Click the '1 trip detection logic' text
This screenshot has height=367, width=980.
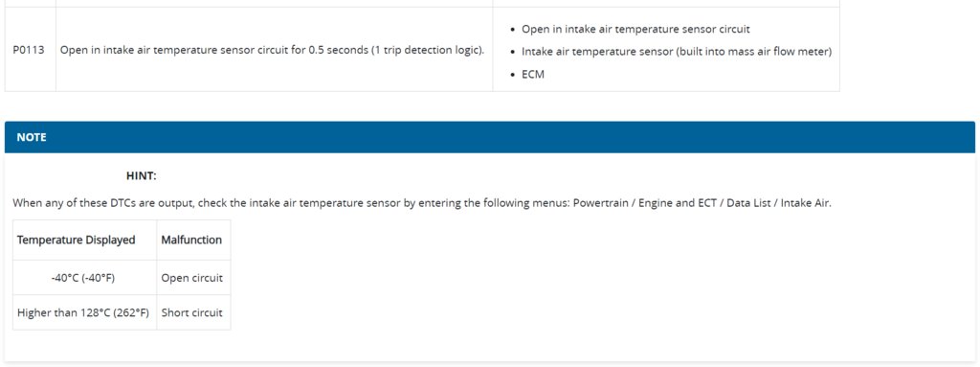428,50
